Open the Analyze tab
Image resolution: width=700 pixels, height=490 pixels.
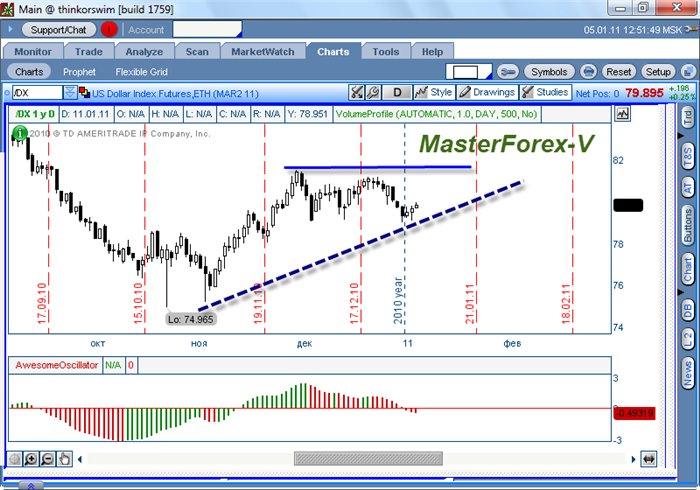point(144,52)
